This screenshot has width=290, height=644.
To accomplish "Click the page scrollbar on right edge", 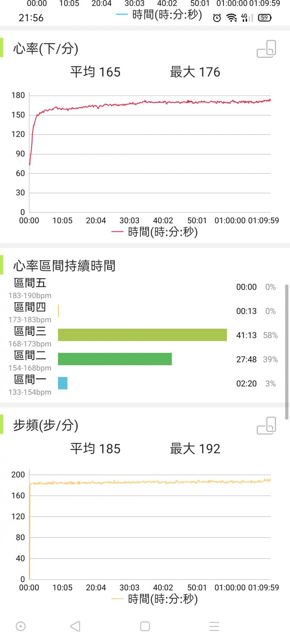I will pos(287,352).
